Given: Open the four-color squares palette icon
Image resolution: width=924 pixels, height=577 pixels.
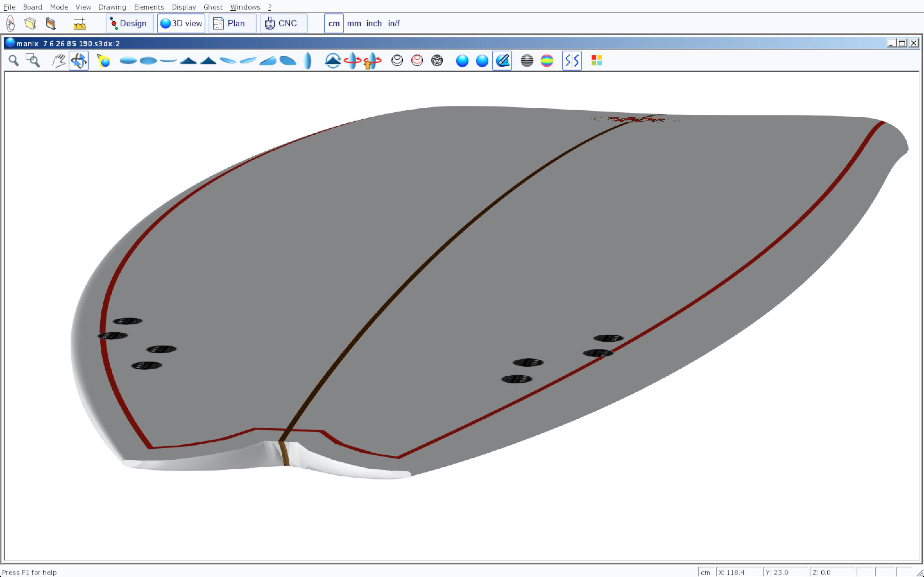Looking at the screenshot, I should point(596,61).
